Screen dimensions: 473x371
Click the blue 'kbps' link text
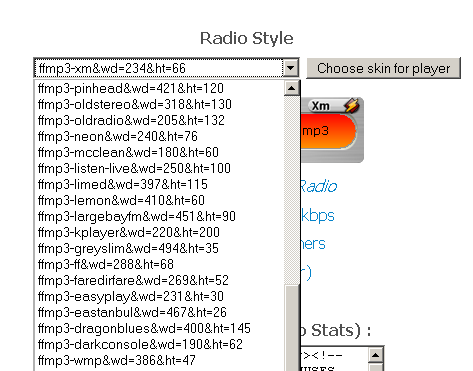(x=318, y=216)
